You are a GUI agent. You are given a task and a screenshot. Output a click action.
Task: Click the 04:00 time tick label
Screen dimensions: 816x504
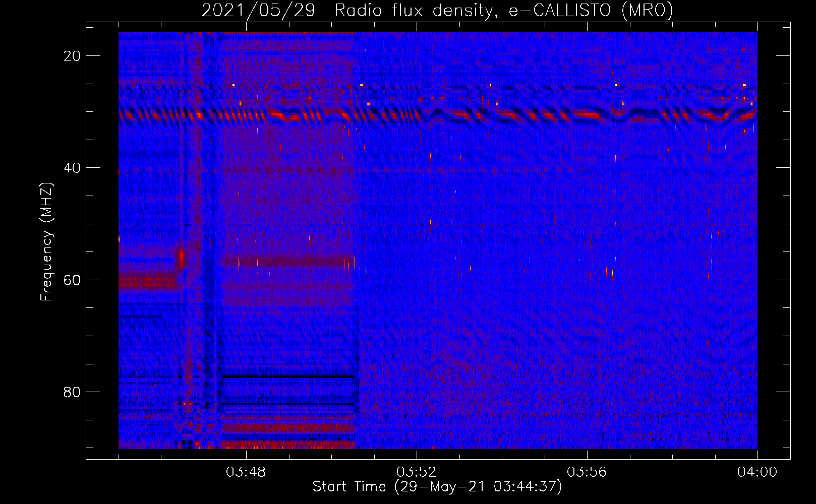(x=757, y=472)
